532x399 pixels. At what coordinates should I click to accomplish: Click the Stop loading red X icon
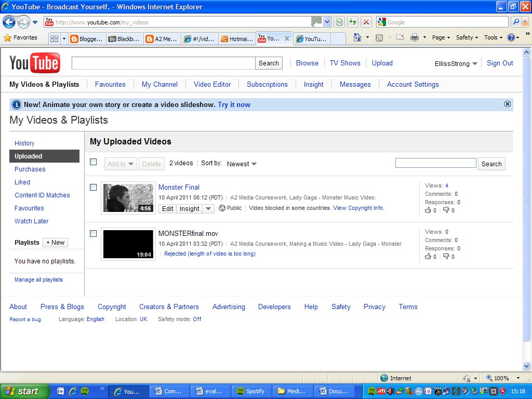tap(366, 22)
